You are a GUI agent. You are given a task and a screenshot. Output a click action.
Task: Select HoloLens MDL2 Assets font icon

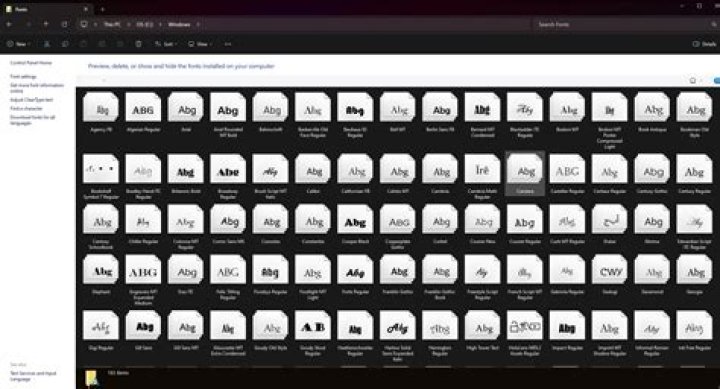pyautogui.click(x=524, y=326)
